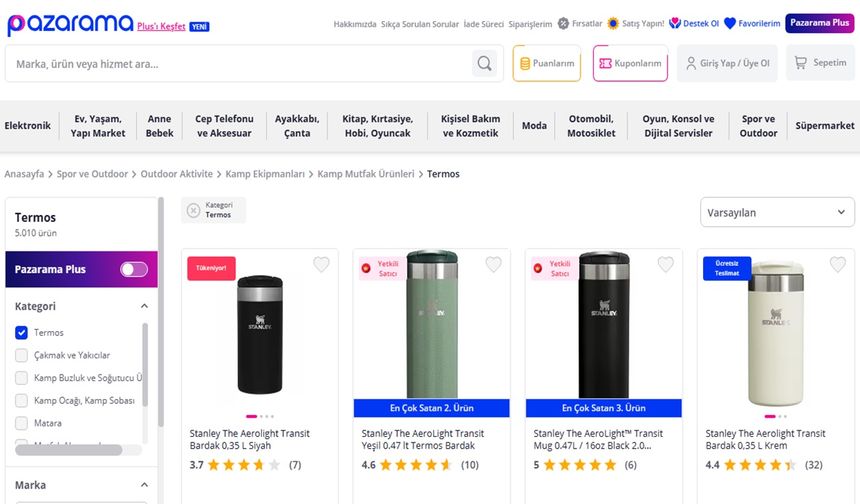
Task: Click Giriş Yap / Üye Ol button
Action: click(x=727, y=63)
